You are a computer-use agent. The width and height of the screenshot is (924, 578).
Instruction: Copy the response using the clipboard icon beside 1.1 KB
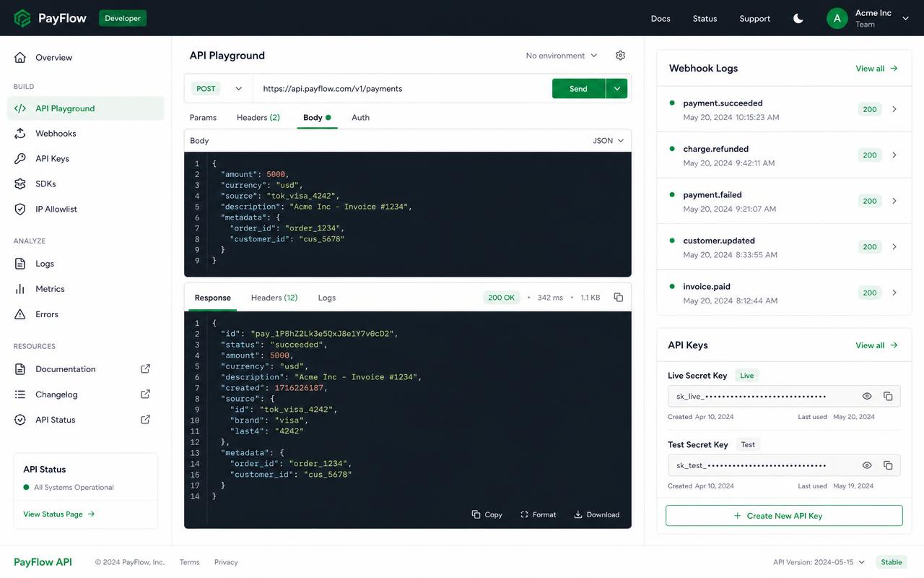click(619, 298)
